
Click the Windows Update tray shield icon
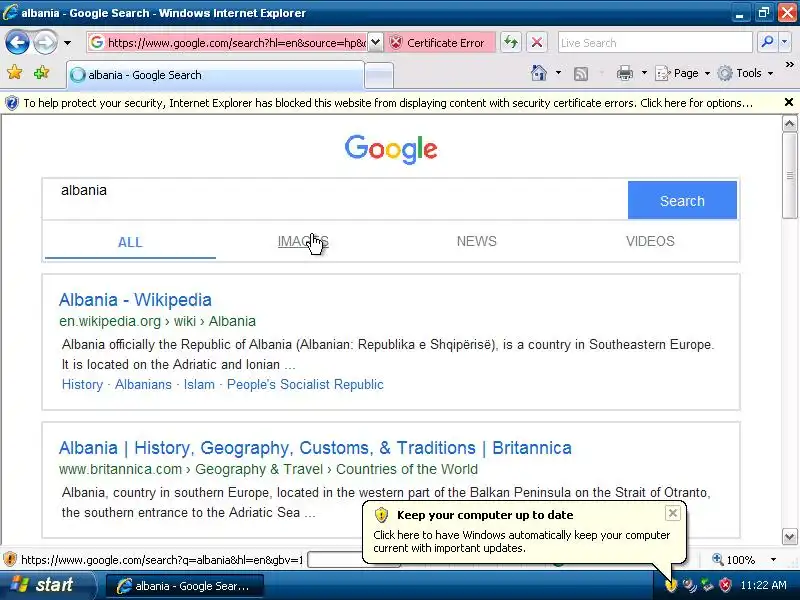coord(671,585)
